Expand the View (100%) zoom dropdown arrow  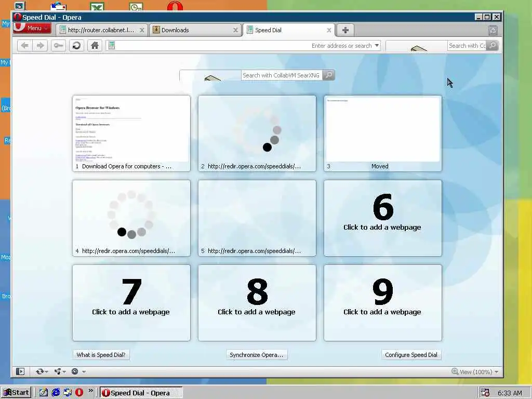pyautogui.click(x=496, y=372)
